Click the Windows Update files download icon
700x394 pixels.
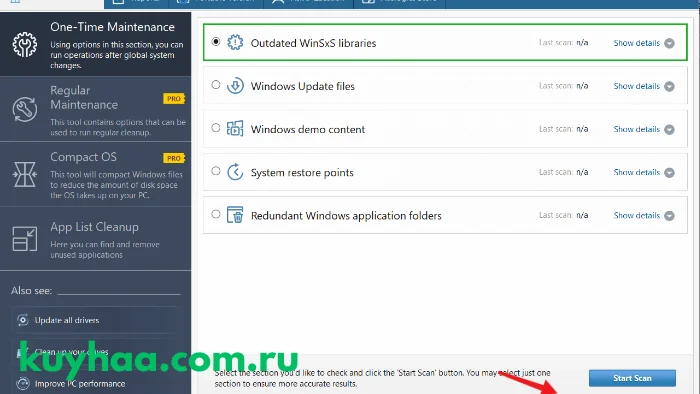pyautogui.click(x=235, y=86)
